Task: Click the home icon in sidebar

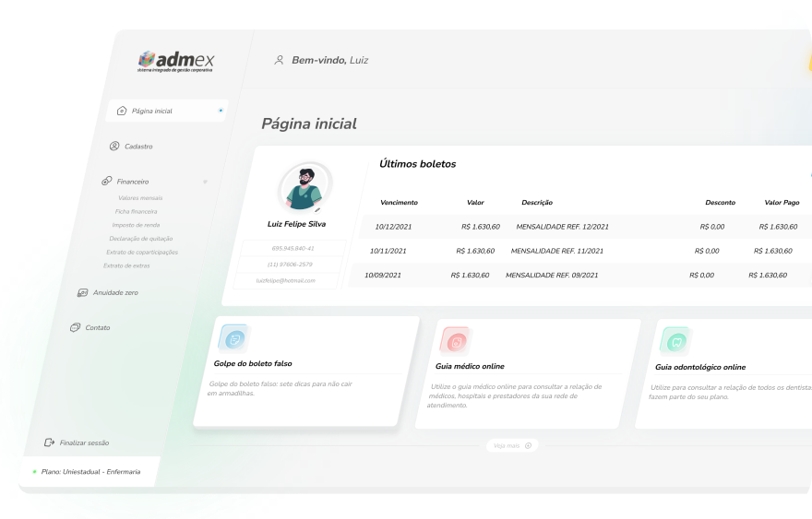Action: click(x=122, y=111)
